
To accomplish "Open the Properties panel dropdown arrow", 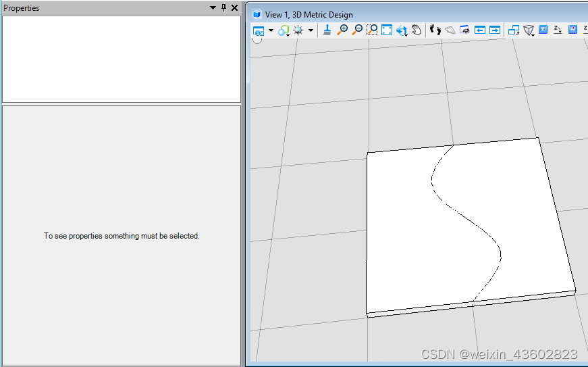I will [x=213, y=8].
